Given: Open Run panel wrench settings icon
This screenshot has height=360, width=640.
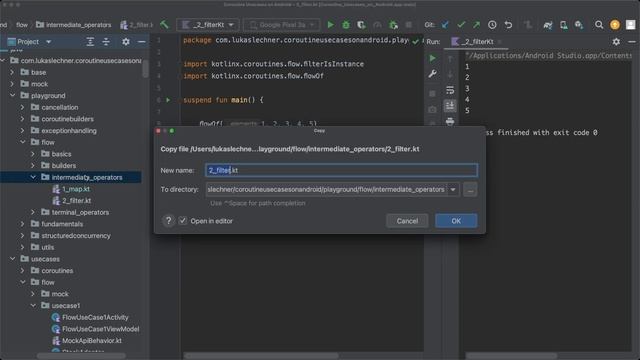Looking at the screenshot, I should [x=432, y=74].
